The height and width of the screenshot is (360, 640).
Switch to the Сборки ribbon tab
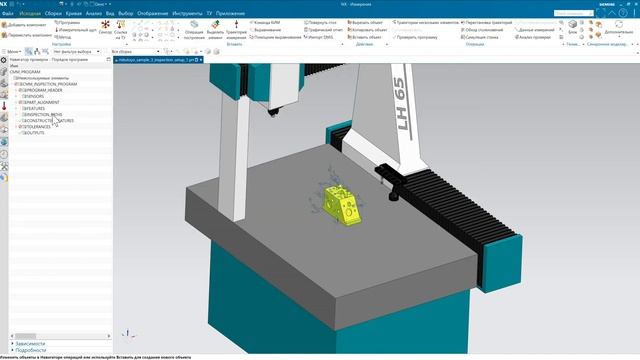click(53, 13)
